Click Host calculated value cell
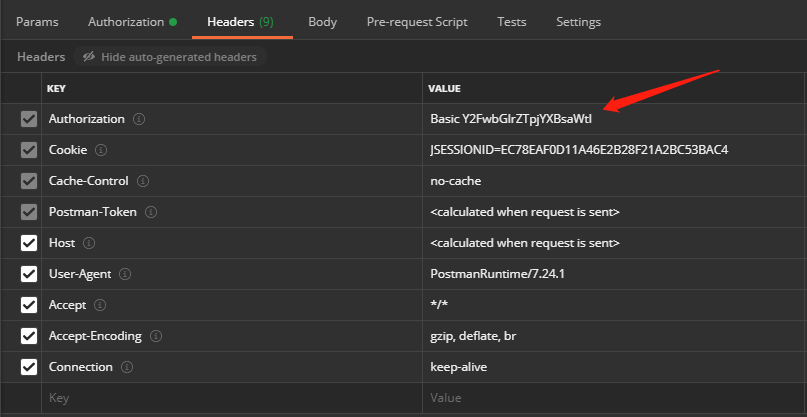Screen dimensions: 807x417 (x=613, y=243)
